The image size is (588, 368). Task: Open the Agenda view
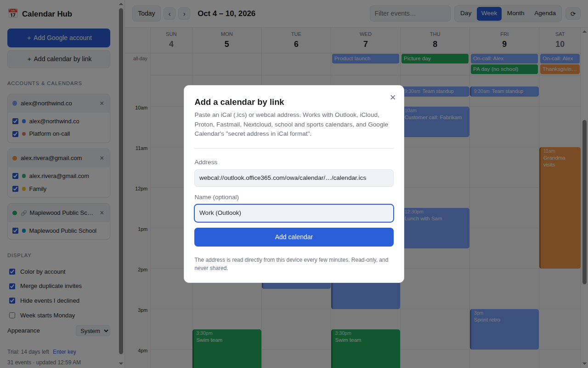[545, 13]
